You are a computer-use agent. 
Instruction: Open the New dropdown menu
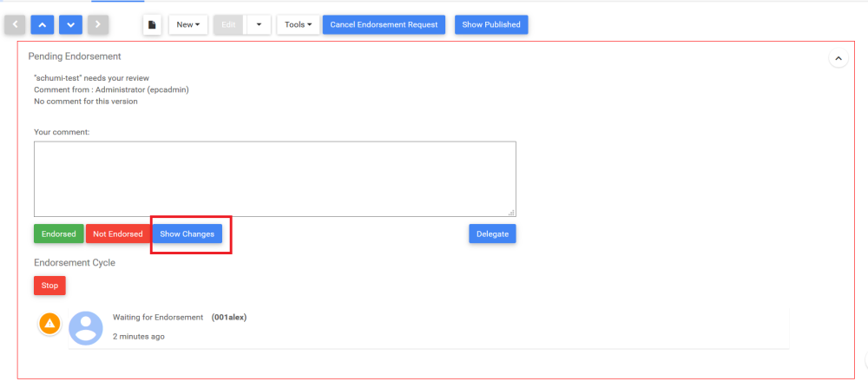[x=188, y=24]
